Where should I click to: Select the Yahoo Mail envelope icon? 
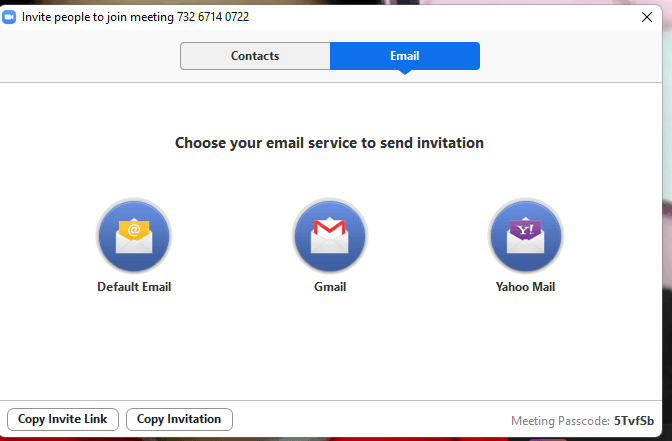click(525, 236)
